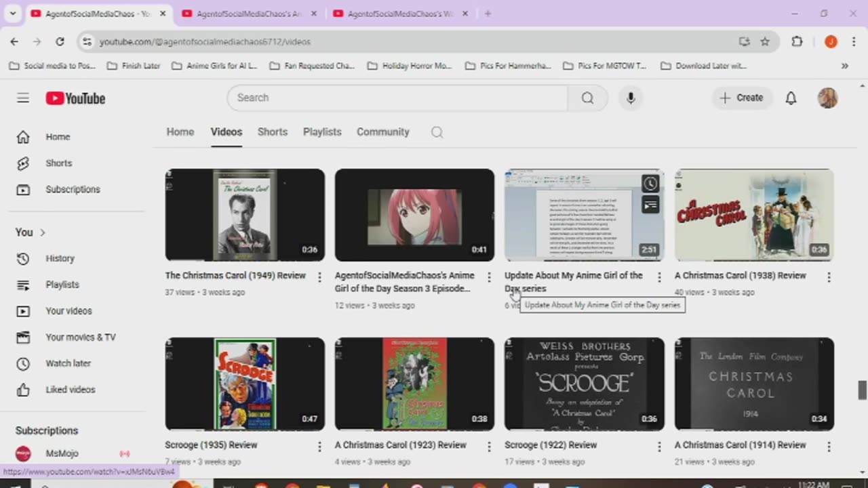Open more options for Scrooge (1922) Review
Screen dimensions: 868x488
pos(659,447)
